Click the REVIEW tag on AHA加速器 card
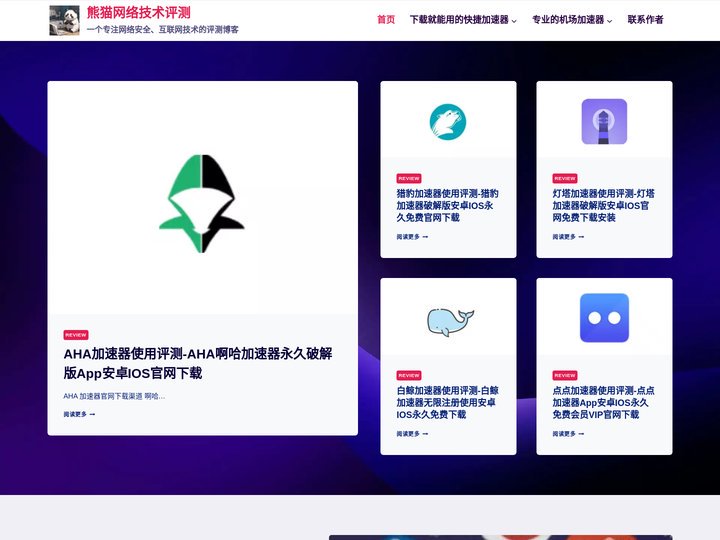This screenshot has width=720, height=540. [76, 335]
